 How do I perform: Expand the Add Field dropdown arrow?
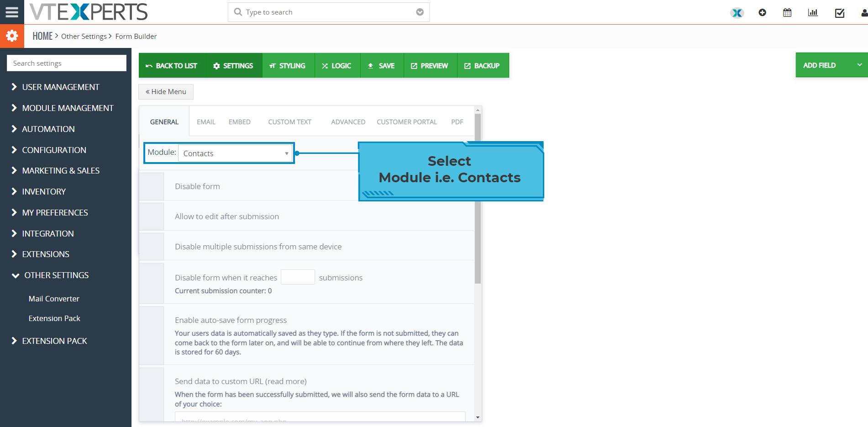click(x=859, y=65)
